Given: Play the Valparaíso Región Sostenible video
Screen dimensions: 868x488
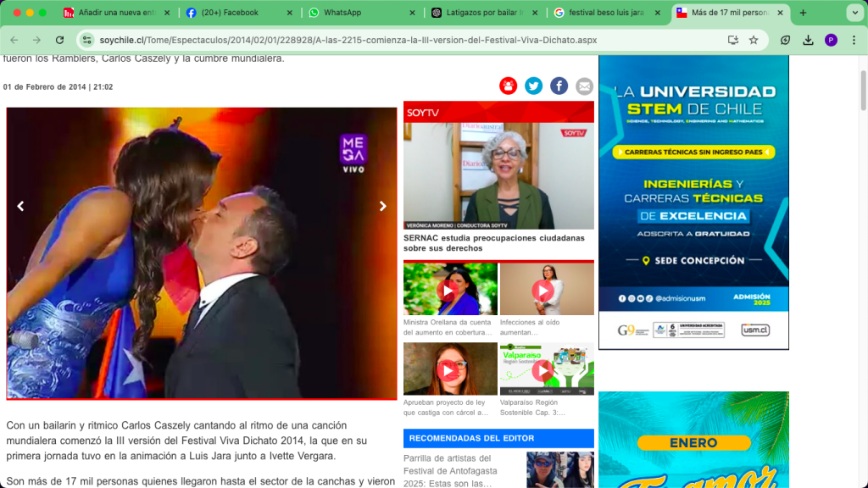Looking at the screenshot, I should tap(547, 369).
